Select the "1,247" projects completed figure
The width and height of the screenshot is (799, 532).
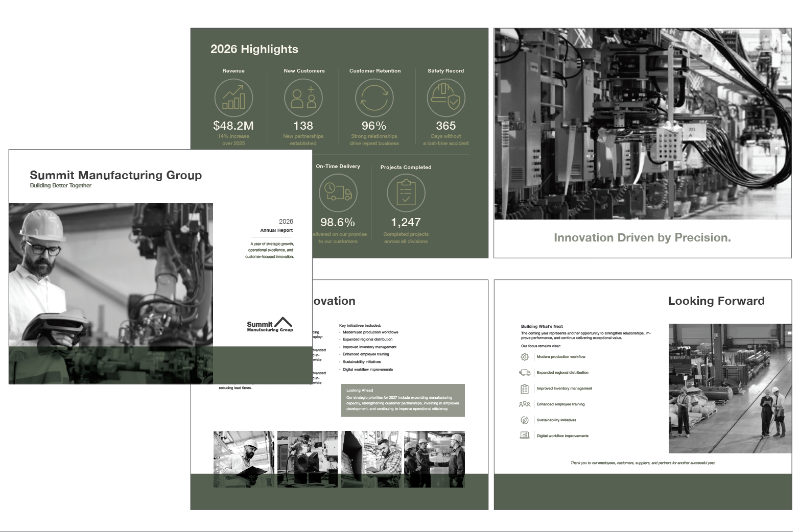(406, 222)
